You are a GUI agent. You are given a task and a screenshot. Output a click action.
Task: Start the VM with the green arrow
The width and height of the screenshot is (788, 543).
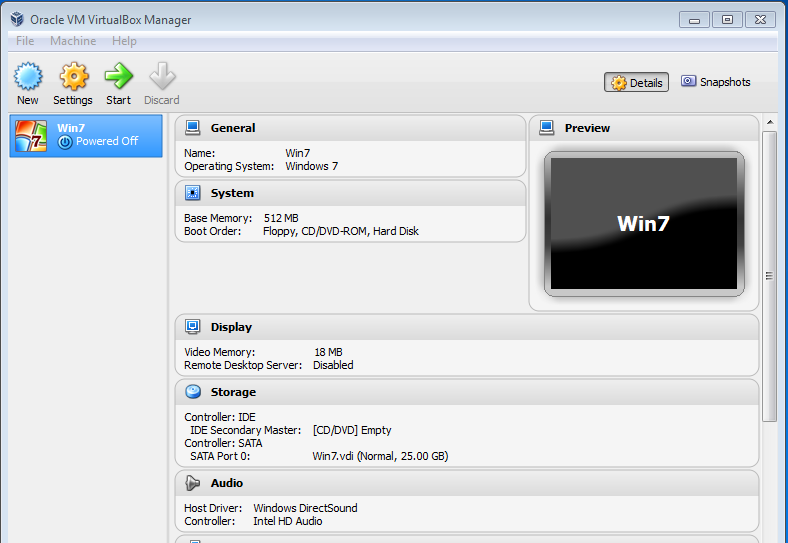coord(119,76)
